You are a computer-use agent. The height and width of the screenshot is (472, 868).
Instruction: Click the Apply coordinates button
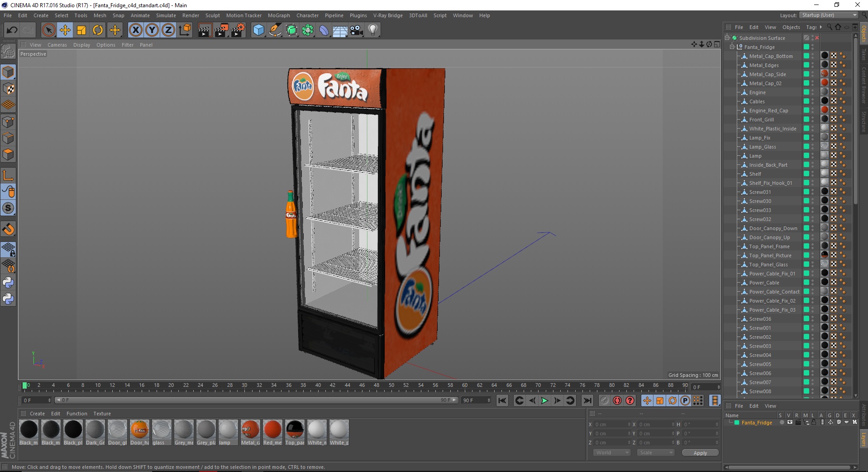click(x=700, y=453)
